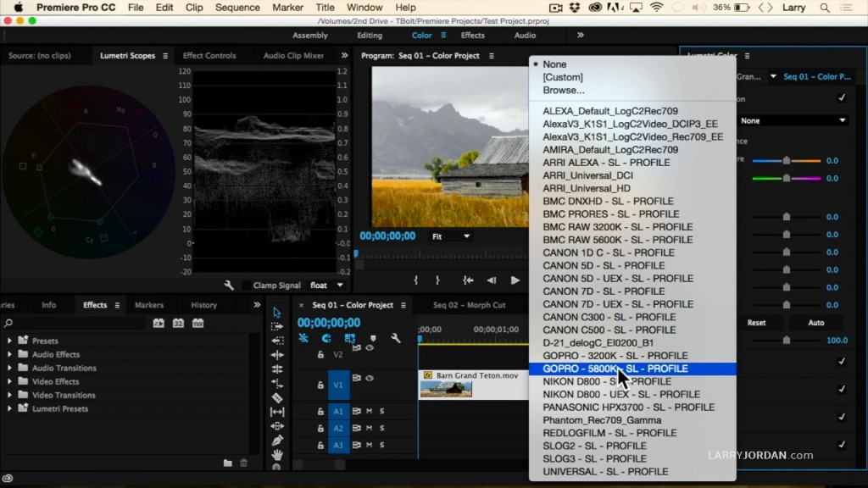The image size is (868, 488).
Task: Switch to Effect Controls tab
Action: pos(209,55)
